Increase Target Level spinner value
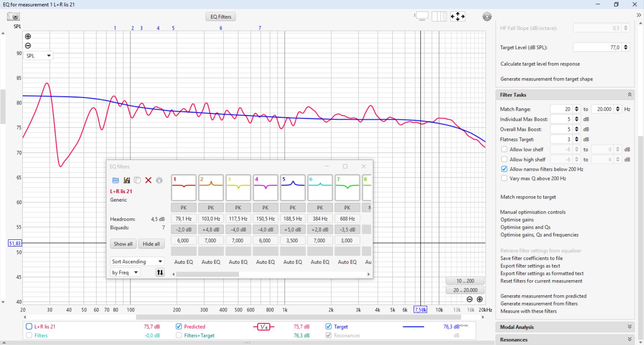The image size is (644, 345). [626, 46]
